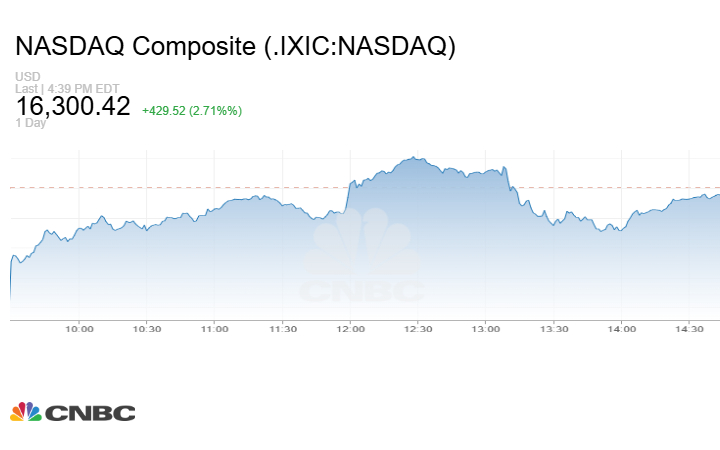
Task: Click the 12:30 time axis marker
Action: [x=418, y=328]
